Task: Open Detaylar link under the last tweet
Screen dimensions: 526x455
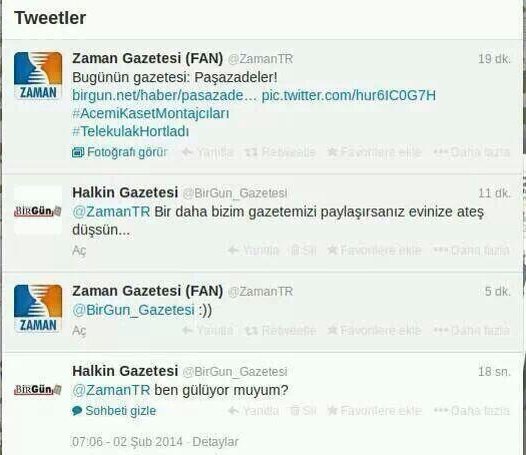Action: tap(215, 442)
